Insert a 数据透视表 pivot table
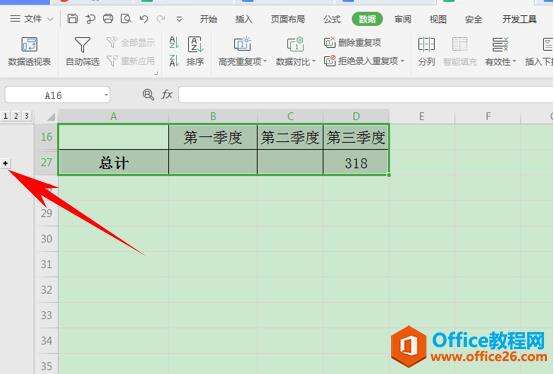 [x=30, y=51]
